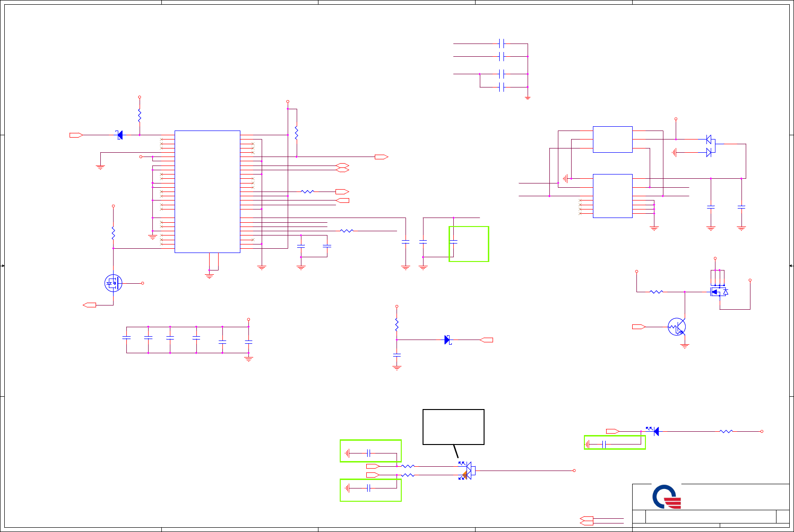The width and height of the screenshot is (794, 532).
Task: Select the large multi-pin IC rectangle symbol
Action: (207, 192)
